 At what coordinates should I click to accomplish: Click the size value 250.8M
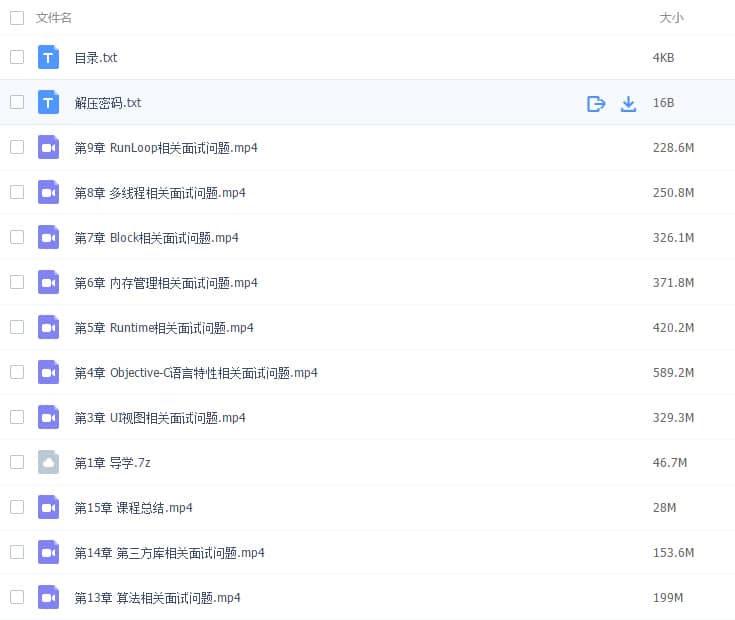point(673,193)
